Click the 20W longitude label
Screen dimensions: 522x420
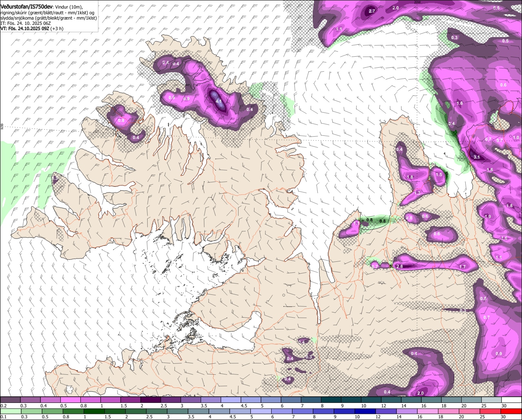[417, 2]
